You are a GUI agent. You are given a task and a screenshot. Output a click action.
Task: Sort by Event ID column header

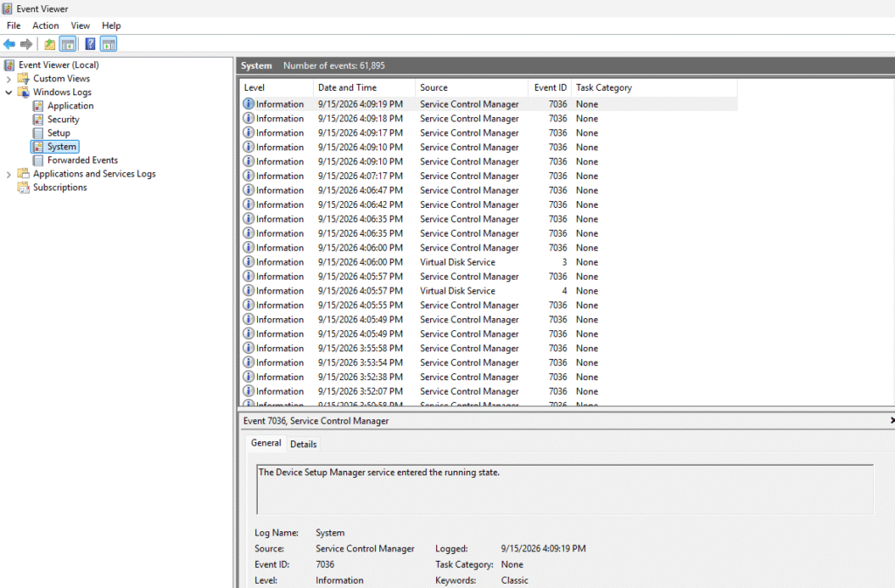pyautogui.click(x=550, y=87)
